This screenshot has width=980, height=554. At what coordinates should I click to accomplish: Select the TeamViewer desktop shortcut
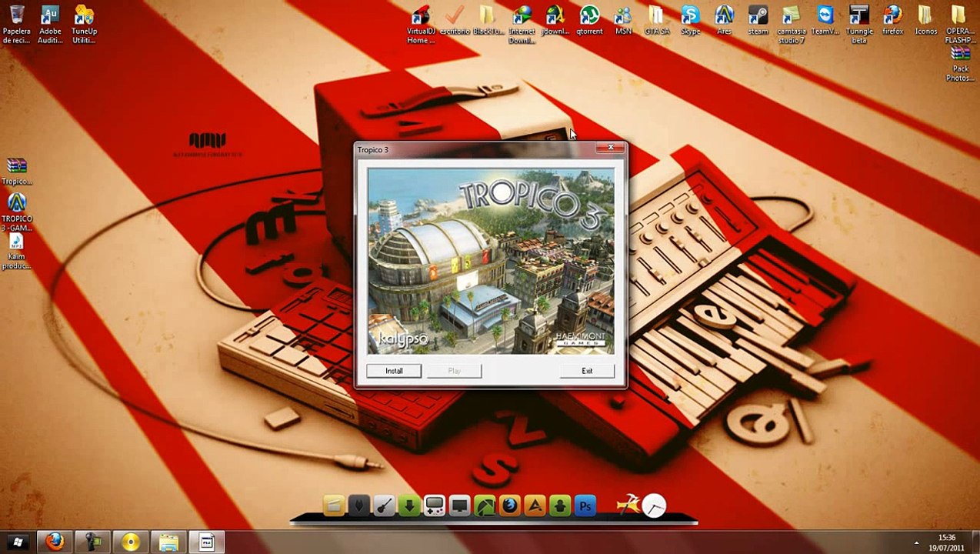pyautogui.click(x=825, y=21)
